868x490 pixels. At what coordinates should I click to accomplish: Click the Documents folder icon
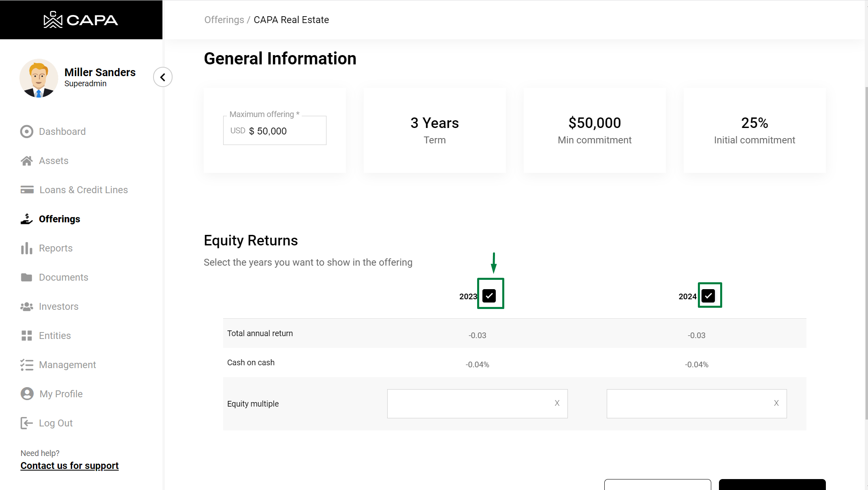point(27,277)
